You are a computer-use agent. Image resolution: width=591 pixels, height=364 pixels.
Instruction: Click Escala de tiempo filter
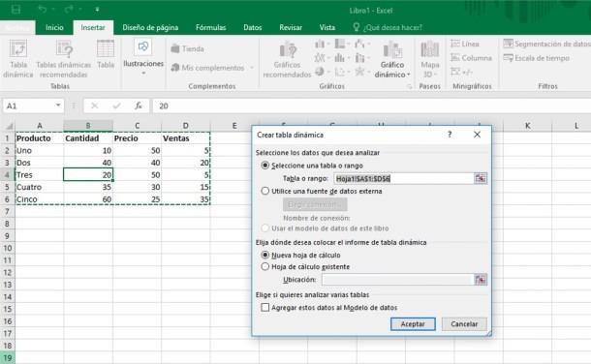pyautogui.click(x=537, y=58)
